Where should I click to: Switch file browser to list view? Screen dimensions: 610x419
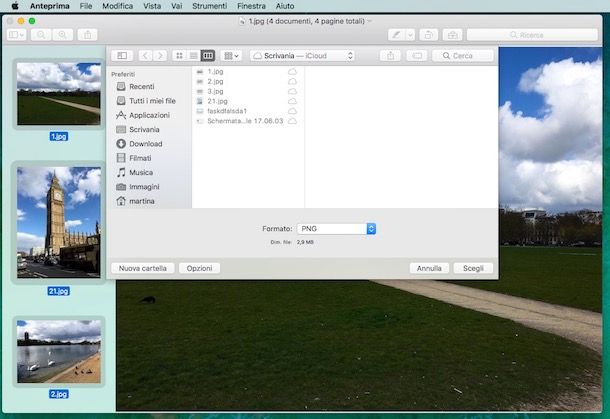193,56
